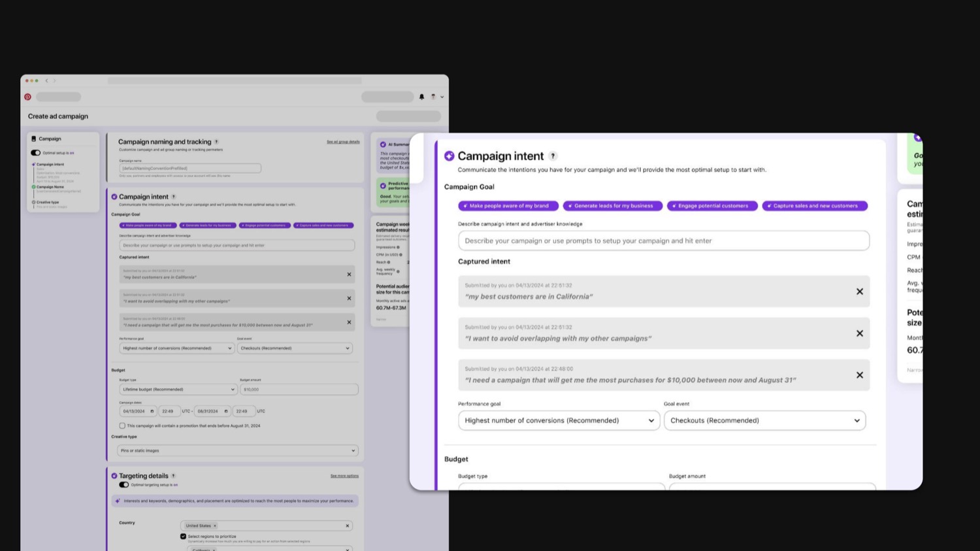Remove the "$10,000" purchases intent in enlarged panel
Viewport: 980px width, 551px height.
860,375
